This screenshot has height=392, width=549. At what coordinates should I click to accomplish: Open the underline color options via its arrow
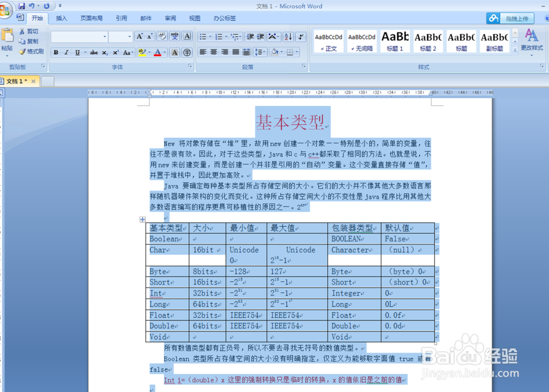tap(85, 52)
